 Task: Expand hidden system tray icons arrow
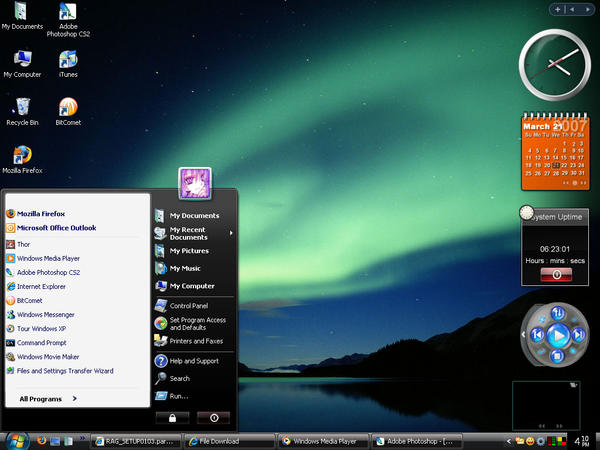point(509,441)
